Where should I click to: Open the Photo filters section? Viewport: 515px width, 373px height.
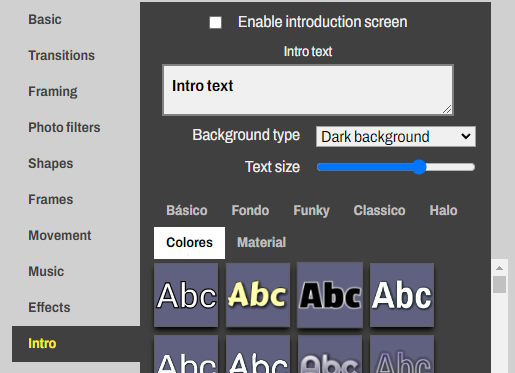[x=64, y=127]
